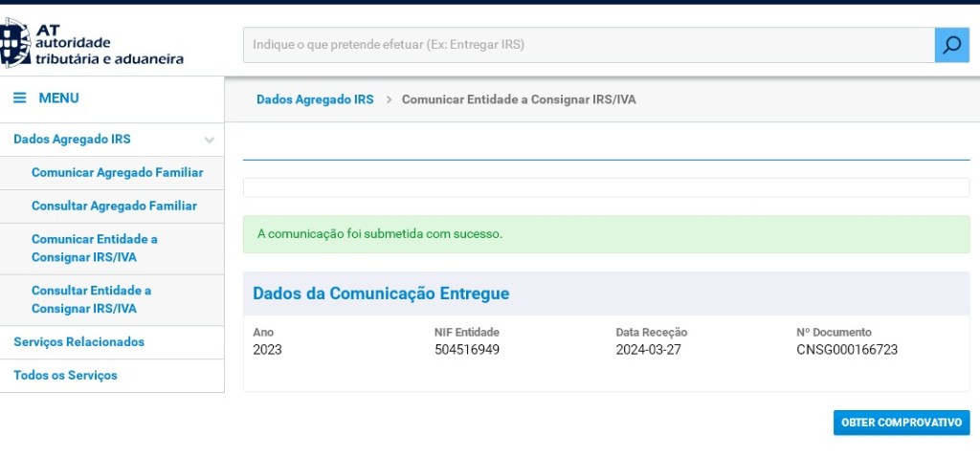Viewport: 980px width, 457px height.
Task: Go to Comunicar Agregado Familiar
Action: click(x=117, y=173)
